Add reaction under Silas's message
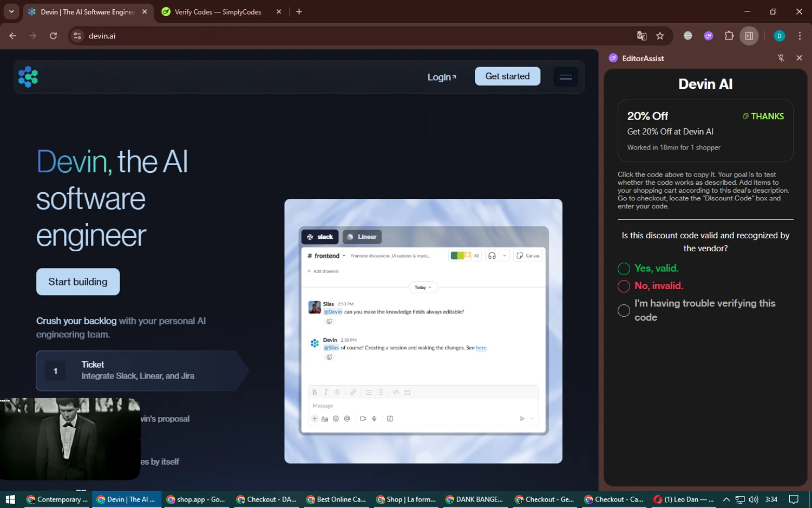This screenshot has height=508, width=812. tap(329, 321)
